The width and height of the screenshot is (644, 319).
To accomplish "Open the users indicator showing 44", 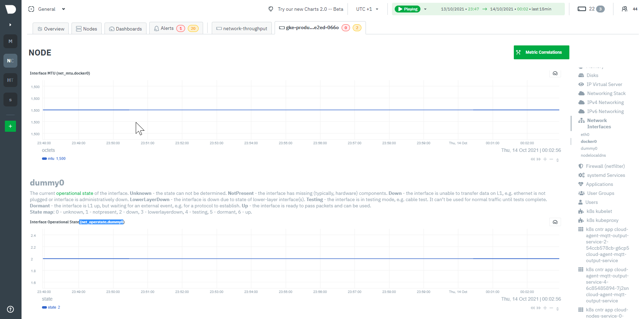I will 633,9.
